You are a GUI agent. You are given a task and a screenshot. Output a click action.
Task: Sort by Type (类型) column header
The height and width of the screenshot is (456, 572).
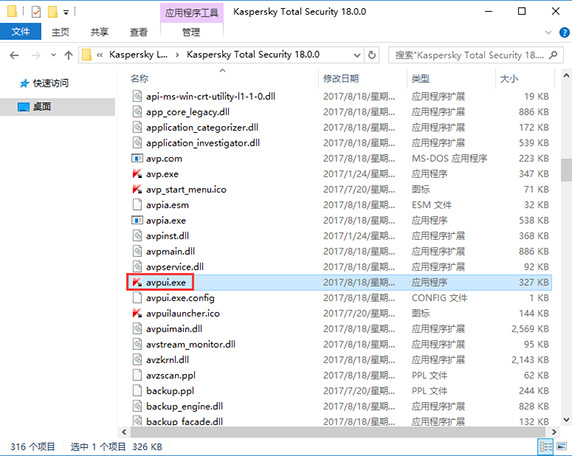pos(421,78)
